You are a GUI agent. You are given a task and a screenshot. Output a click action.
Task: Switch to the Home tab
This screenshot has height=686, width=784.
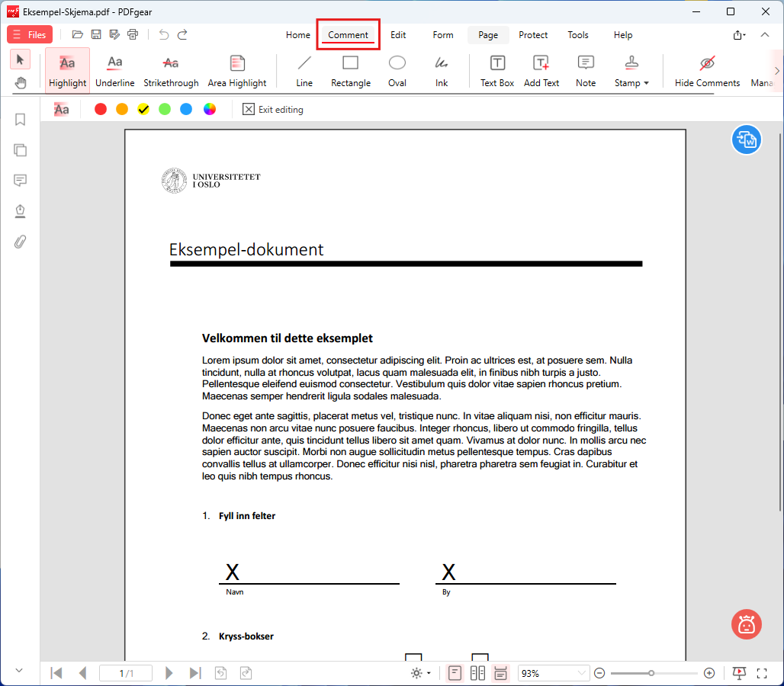[x=298, y=35]
